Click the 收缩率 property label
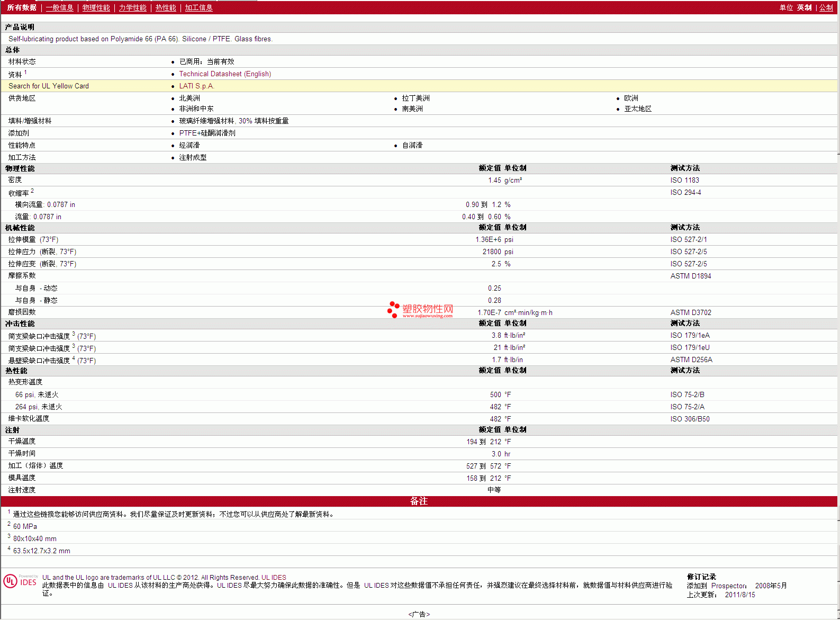Image resolution: width=840 pixels, height=620 pixels. coord(19,193)
